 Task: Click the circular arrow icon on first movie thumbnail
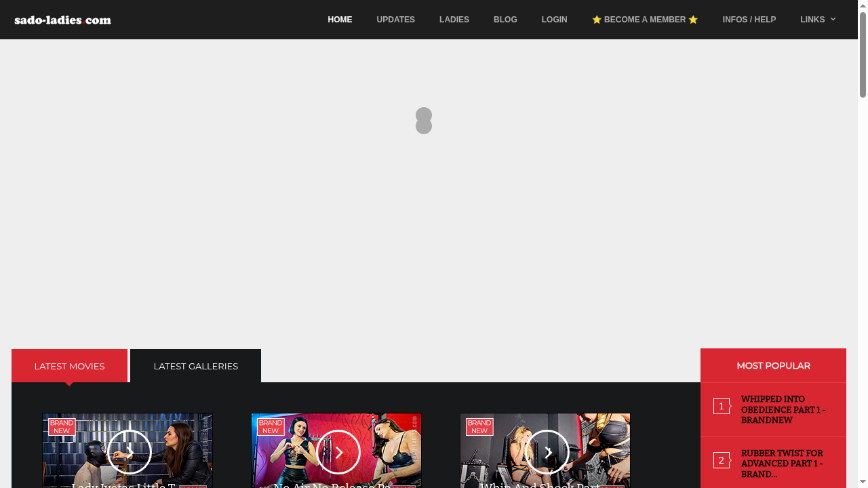(x=129, y=451)
